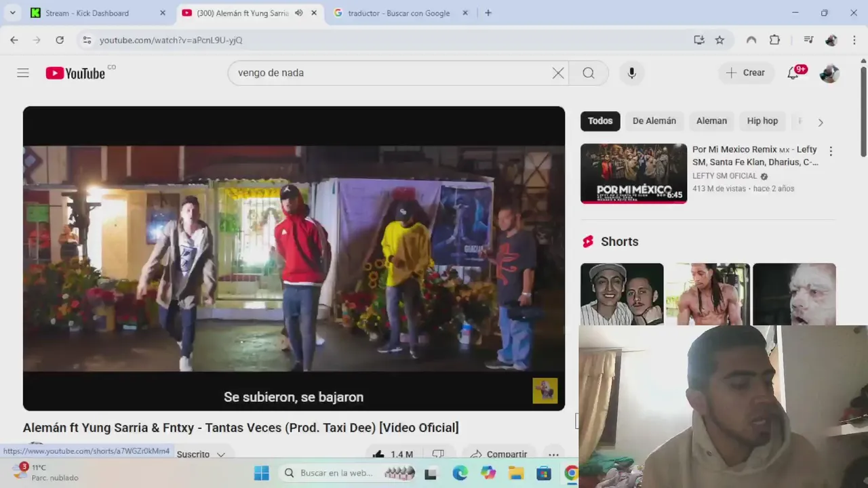Viewport: 868px width, 488px height.
Task: Select the Aleman filter chip
Action: point(711,121)
